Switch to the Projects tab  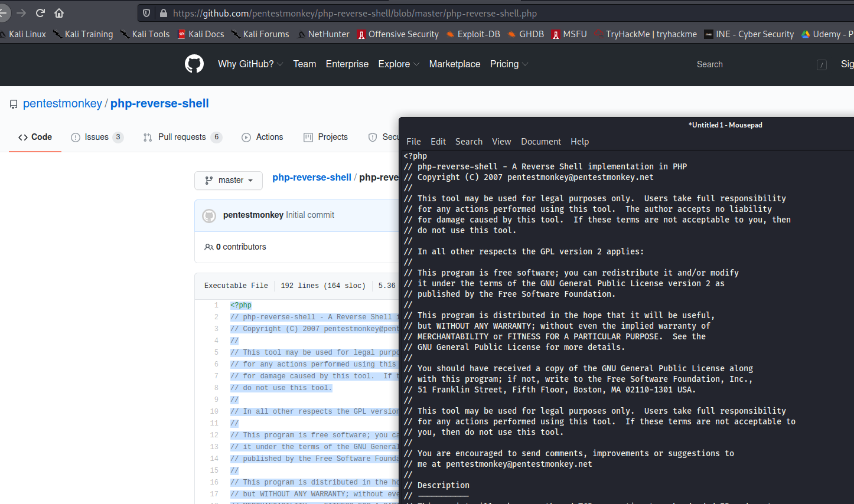pyautogui.click(x=325, y=137)
